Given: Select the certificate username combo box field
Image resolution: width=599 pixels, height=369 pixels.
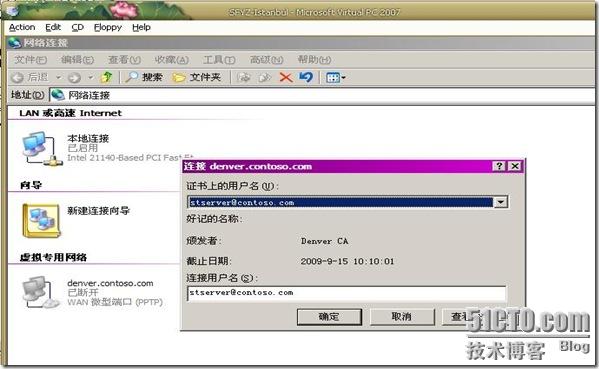Looking at the screenshot, I should [347, 202].
